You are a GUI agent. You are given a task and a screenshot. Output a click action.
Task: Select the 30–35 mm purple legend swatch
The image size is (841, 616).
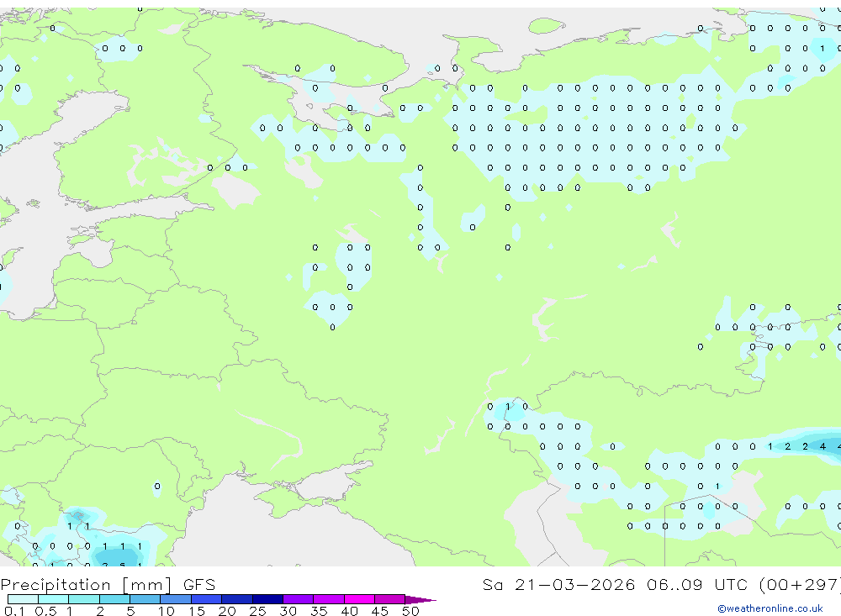(299, 599)
